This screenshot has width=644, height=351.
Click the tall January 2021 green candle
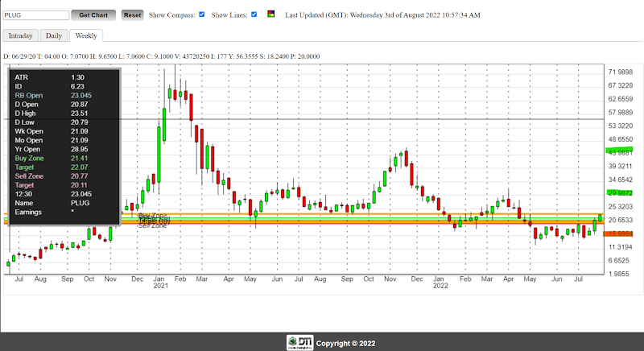[x=159, y=155]
